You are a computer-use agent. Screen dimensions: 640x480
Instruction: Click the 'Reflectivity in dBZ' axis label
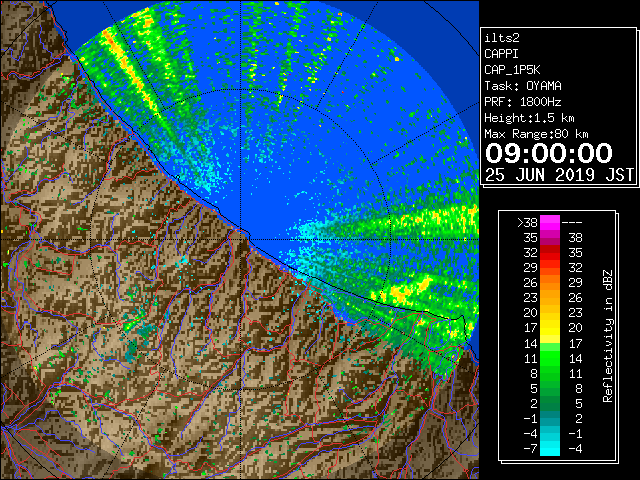coord(608,336)
